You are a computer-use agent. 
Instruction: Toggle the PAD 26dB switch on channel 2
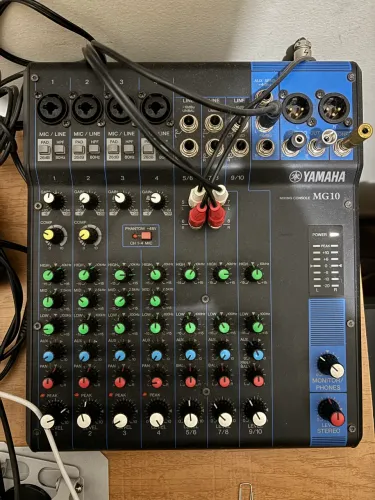coord(78,148)
